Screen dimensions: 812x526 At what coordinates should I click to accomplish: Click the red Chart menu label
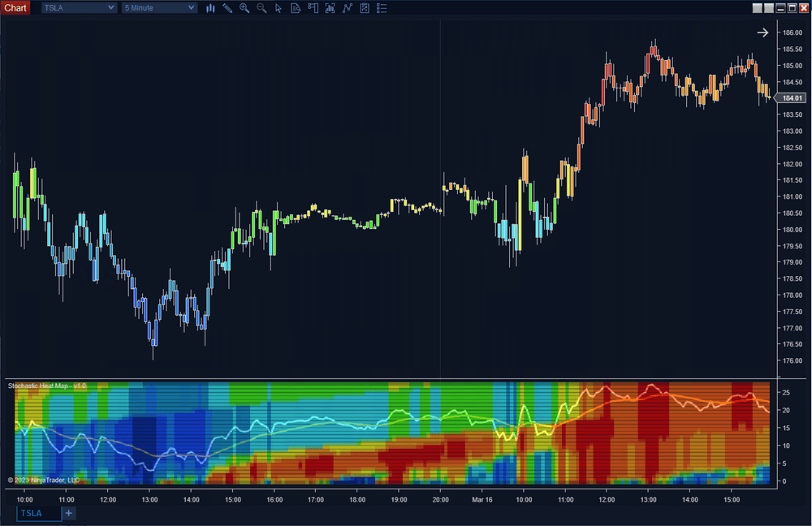15,7
